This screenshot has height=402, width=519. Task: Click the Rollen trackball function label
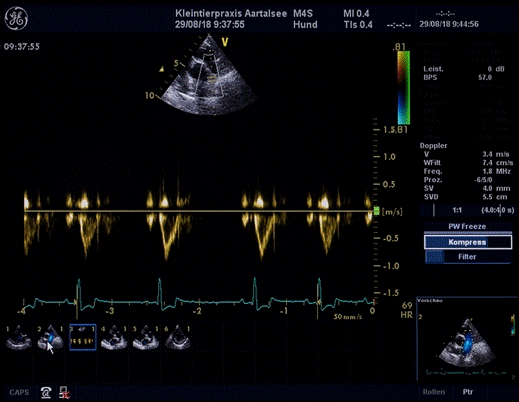(434, 392)
